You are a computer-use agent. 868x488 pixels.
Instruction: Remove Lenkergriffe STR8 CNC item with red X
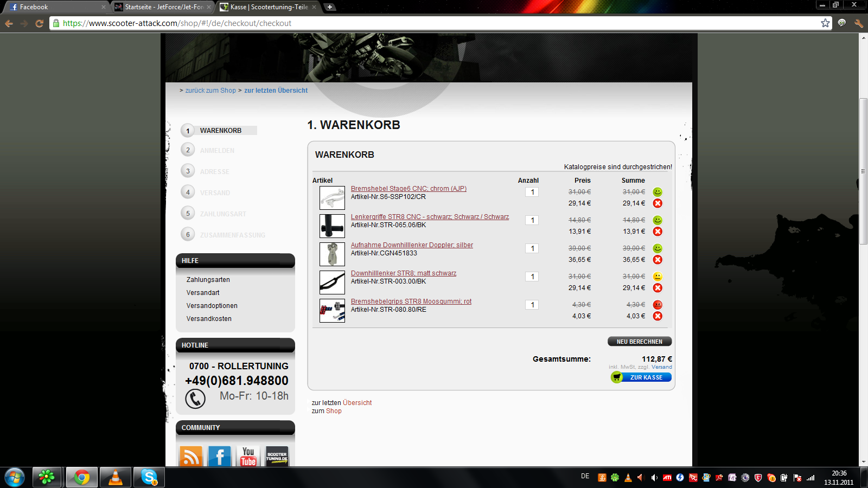click(658, 232)
